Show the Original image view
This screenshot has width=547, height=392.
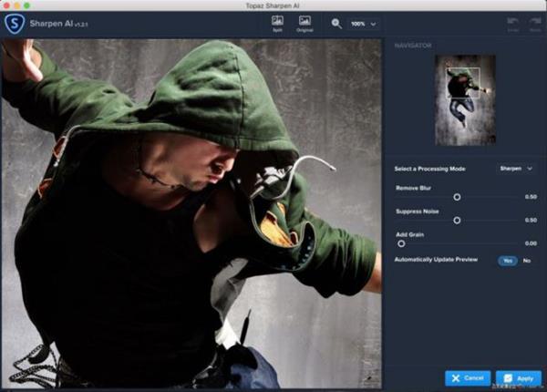[304, 22]
